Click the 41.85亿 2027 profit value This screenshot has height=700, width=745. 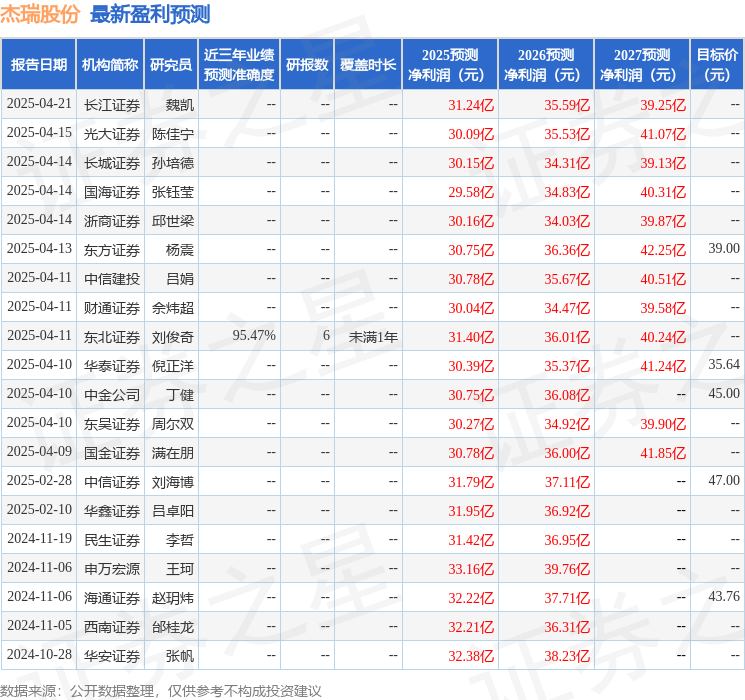click(663, 453)
